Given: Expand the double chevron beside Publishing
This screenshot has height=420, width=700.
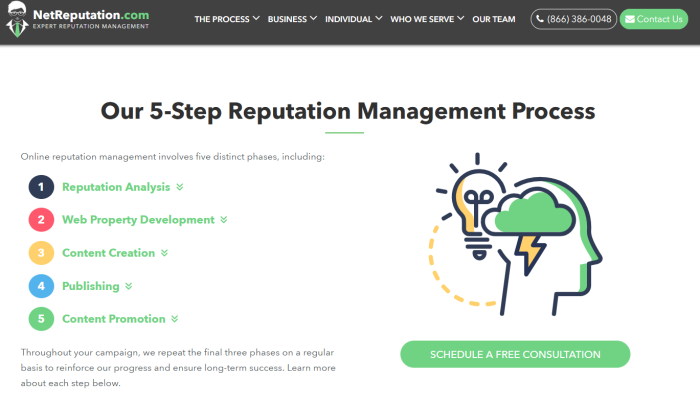Looking at the screenshot, I should tap(129, 286).
